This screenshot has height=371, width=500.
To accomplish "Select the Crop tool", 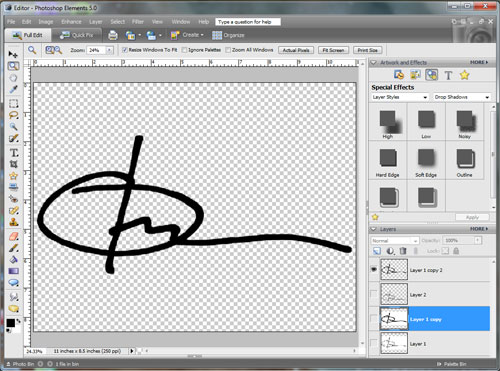I will click(13, 164).
